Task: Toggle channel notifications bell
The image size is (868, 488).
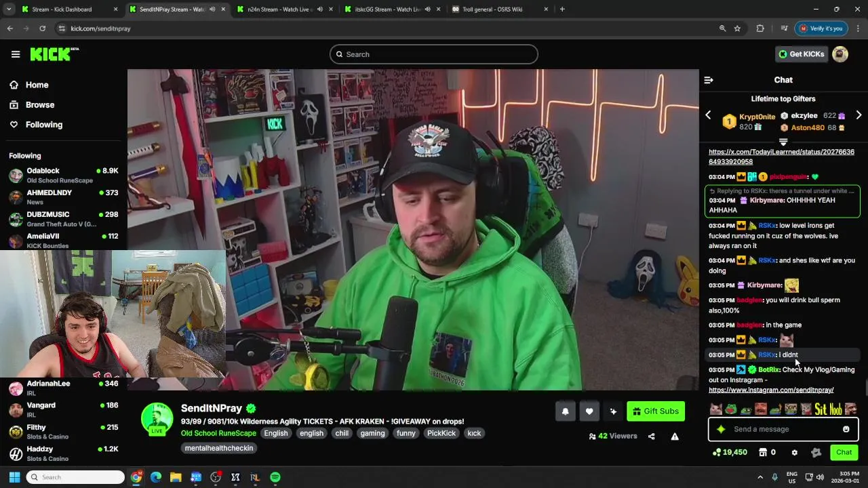Action: click(565, 411)
